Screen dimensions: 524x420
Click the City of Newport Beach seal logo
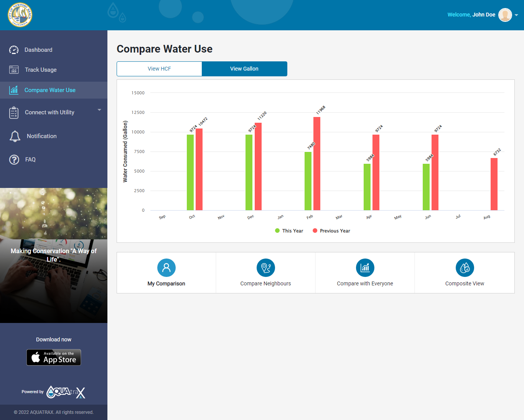coord(20,15)
